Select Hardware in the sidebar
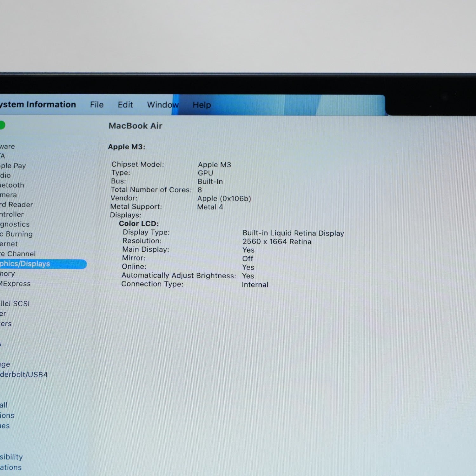 coord(7,147)
